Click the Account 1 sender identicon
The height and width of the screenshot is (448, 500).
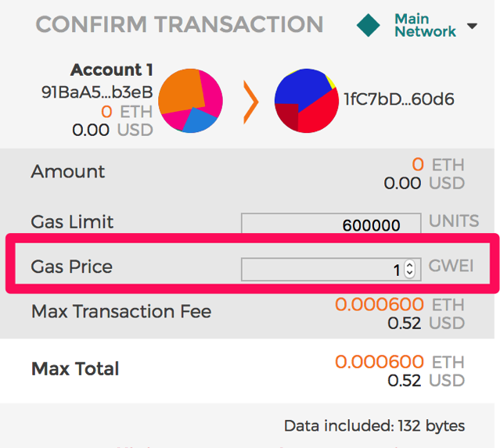190,101
